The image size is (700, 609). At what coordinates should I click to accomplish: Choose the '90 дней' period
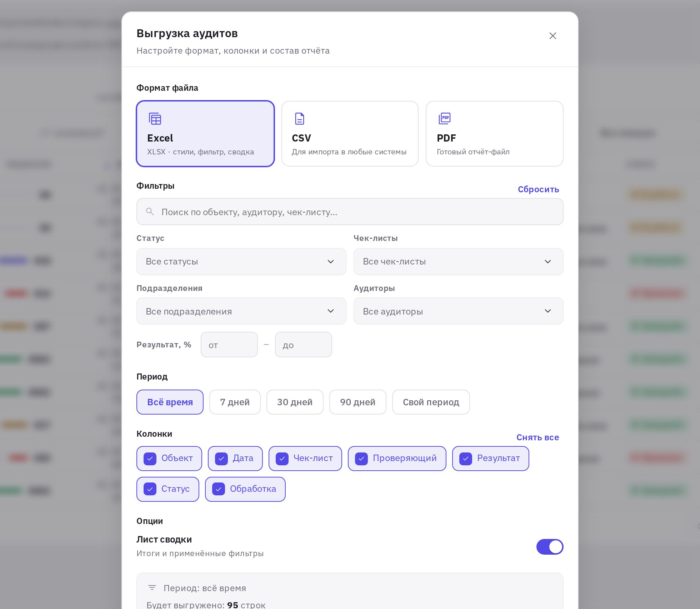(358, 402)
